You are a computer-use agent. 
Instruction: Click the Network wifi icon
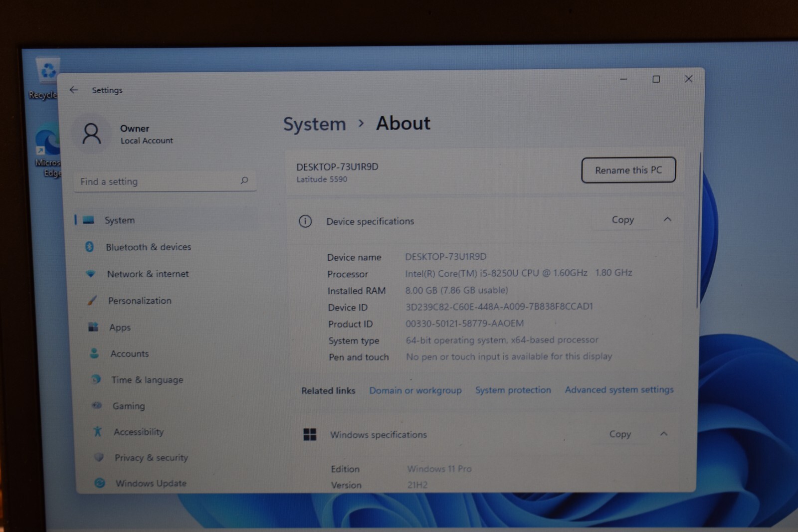tap(90, 273)
